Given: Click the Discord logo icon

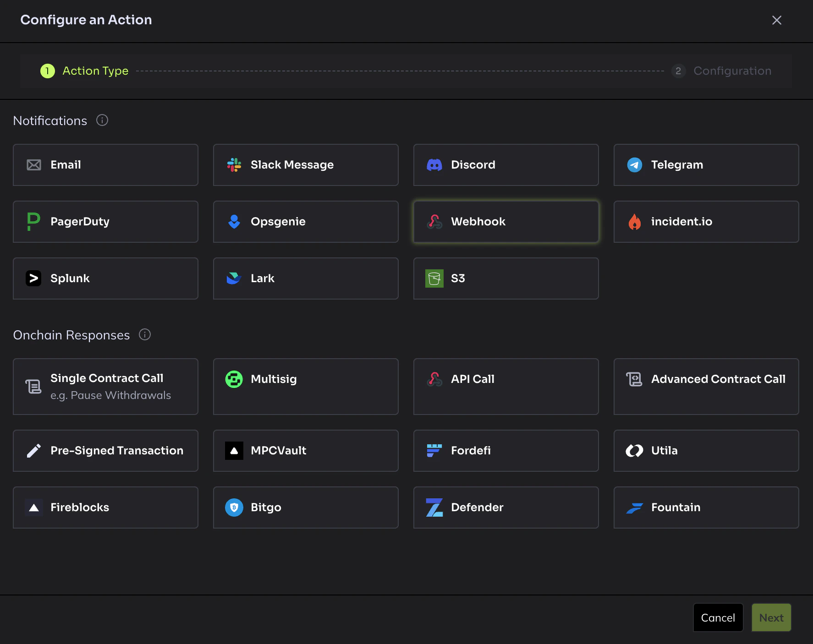Looking at the screenshot, I should click(x=434, y=165).
